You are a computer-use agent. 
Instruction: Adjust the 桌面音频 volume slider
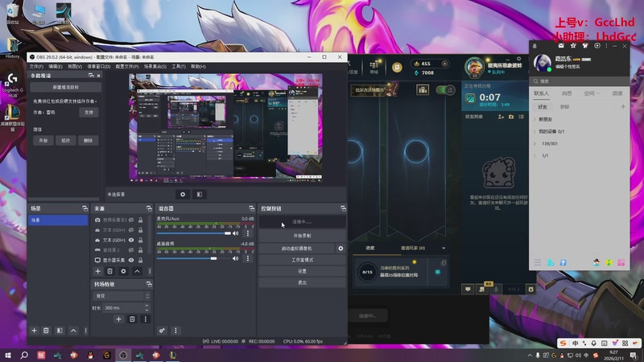(x=194, y=258)
